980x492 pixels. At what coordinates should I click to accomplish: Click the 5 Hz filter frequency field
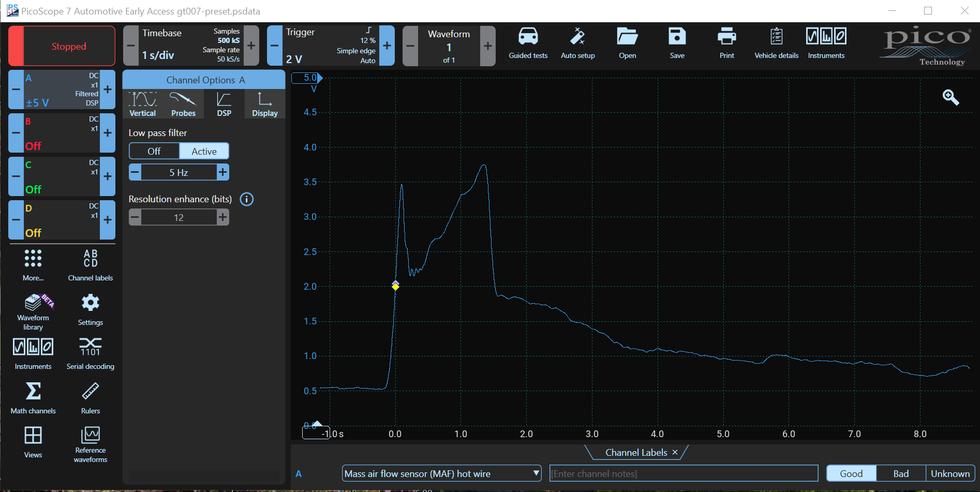click(179, 172)
